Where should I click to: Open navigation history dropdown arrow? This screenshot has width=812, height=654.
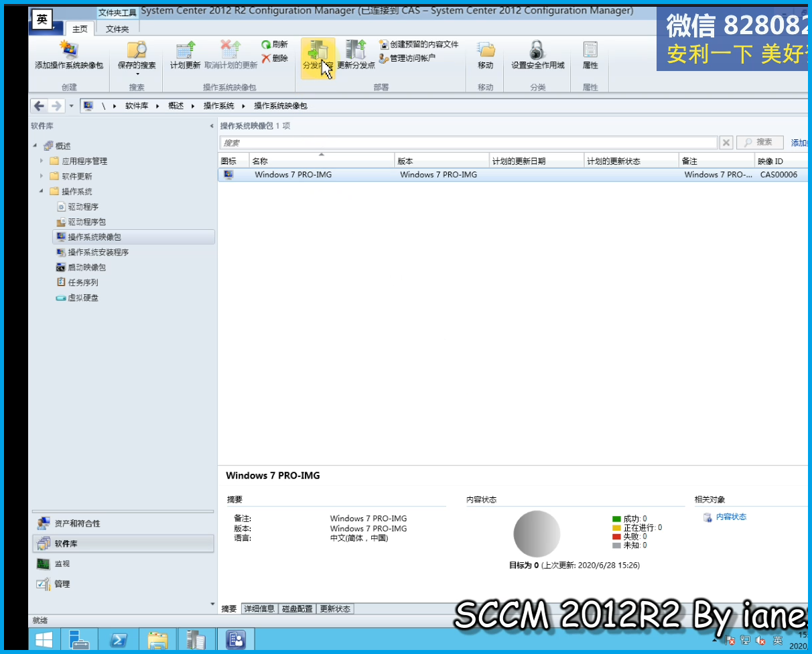(71, 106)
